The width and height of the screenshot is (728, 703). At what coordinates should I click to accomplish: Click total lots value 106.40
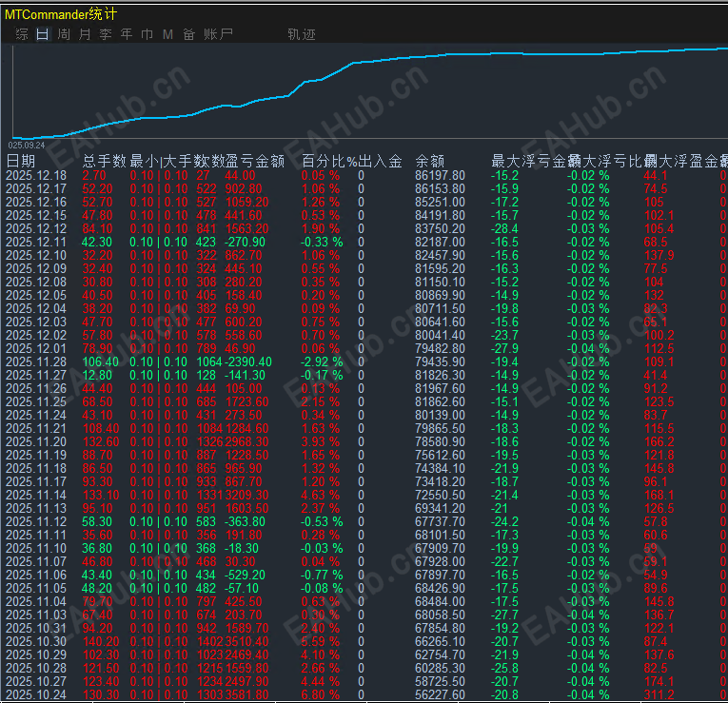[x=101, y=361]
